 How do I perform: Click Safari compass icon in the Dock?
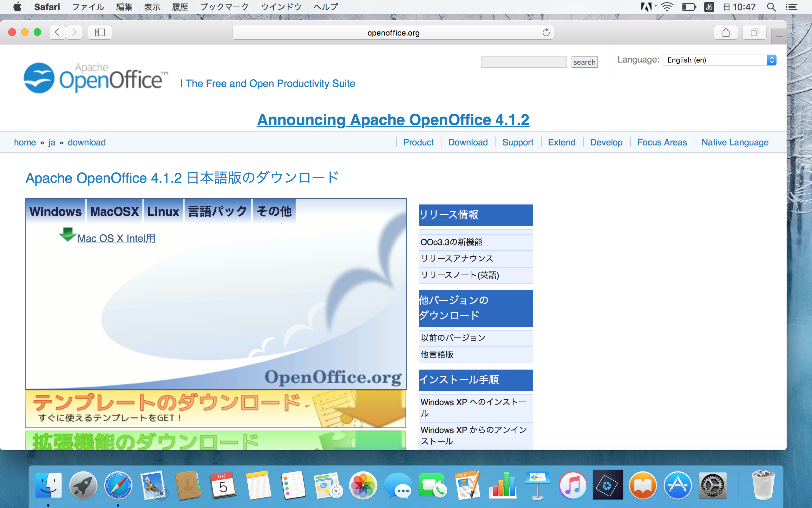point(118,485)
